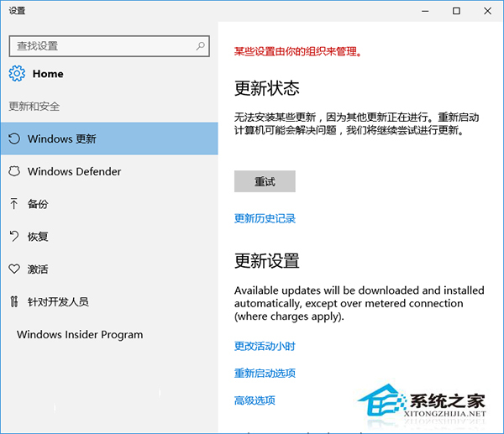
Task: Click the search magnifier icon
Action: click(201, 46)
